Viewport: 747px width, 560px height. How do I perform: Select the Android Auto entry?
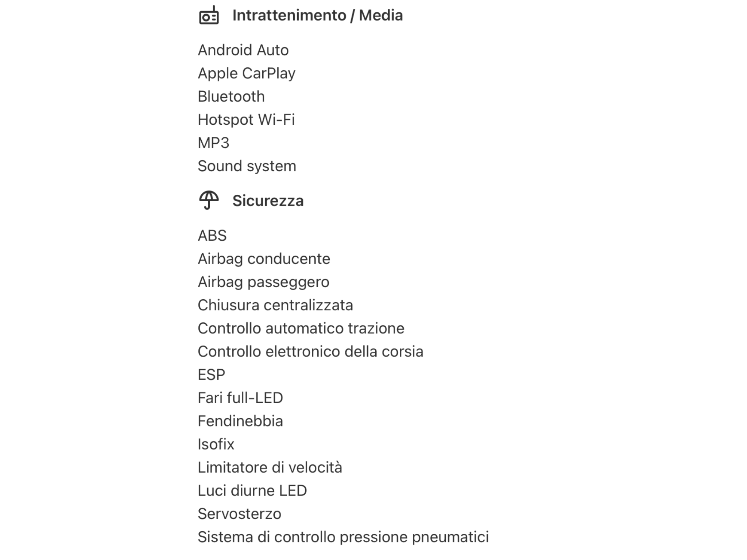pos(243,50)
